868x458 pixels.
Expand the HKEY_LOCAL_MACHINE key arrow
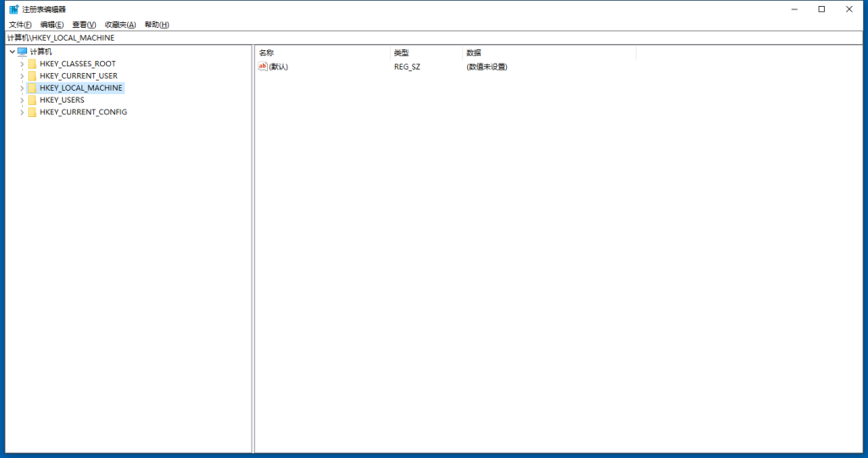click(22, 88)
